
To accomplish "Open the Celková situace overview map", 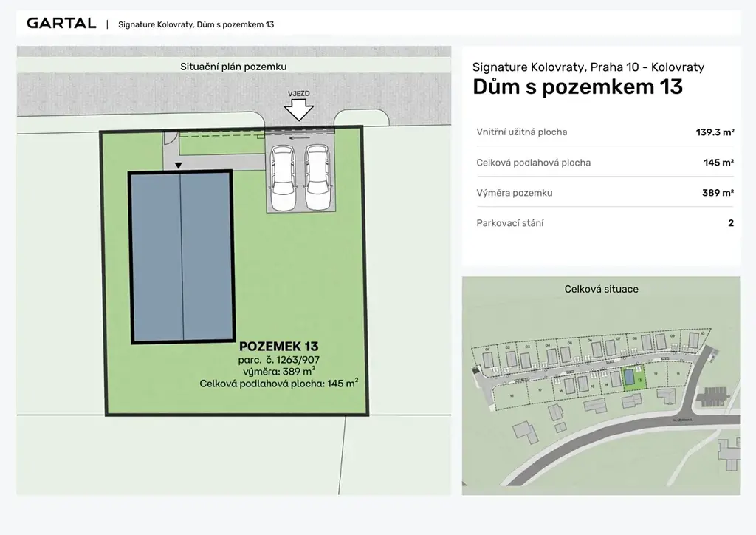I will (601, 384).
